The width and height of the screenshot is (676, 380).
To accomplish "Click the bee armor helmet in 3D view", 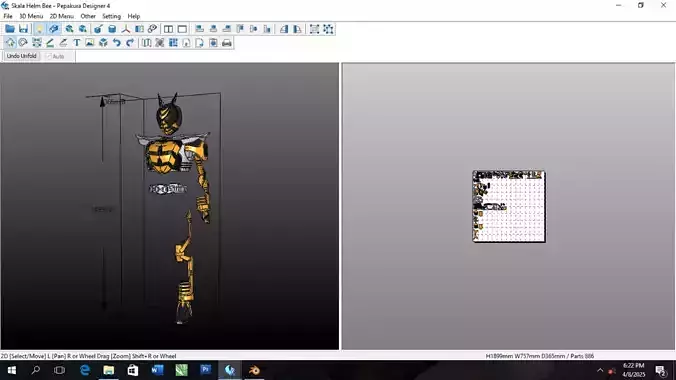I will (x=169, y=115).
